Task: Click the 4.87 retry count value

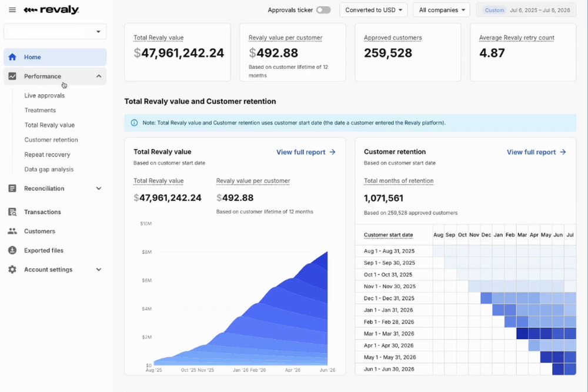Action: (492, 54)
